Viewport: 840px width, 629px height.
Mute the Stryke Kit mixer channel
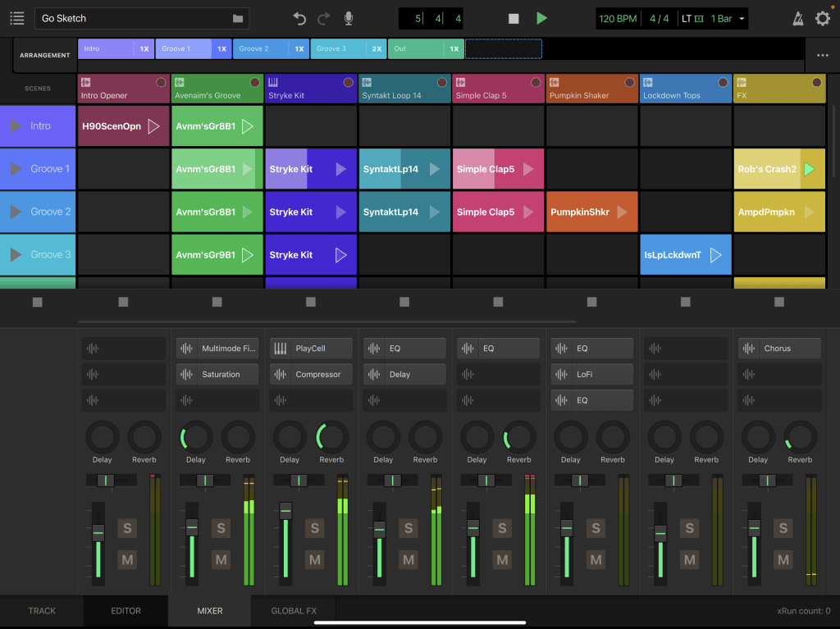314,560
